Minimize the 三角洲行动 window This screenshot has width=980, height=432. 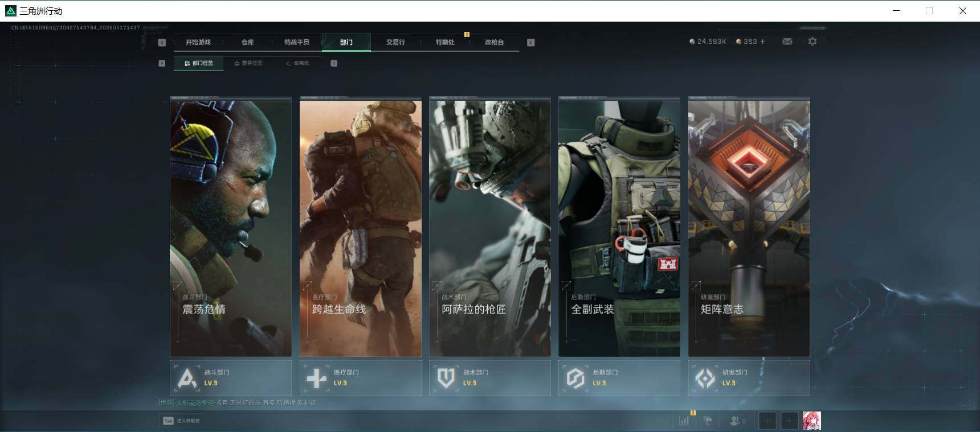[896, 11]
